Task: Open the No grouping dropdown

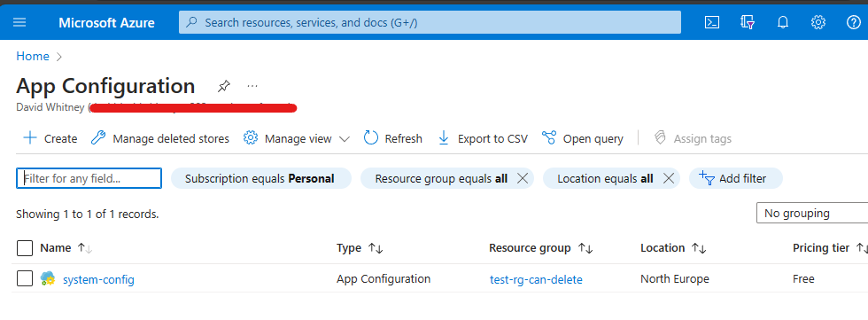Action: (812, 213)
